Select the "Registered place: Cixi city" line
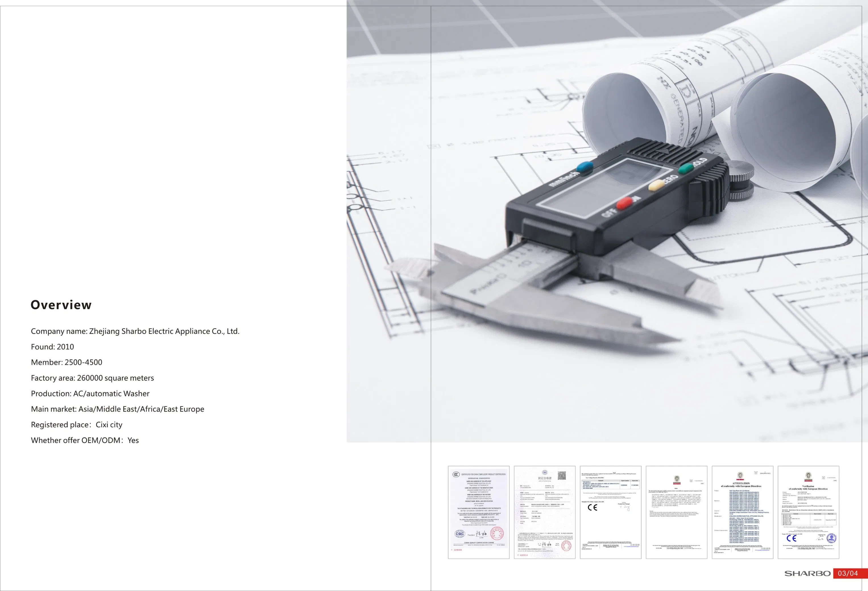 click(x=76, y=425)
